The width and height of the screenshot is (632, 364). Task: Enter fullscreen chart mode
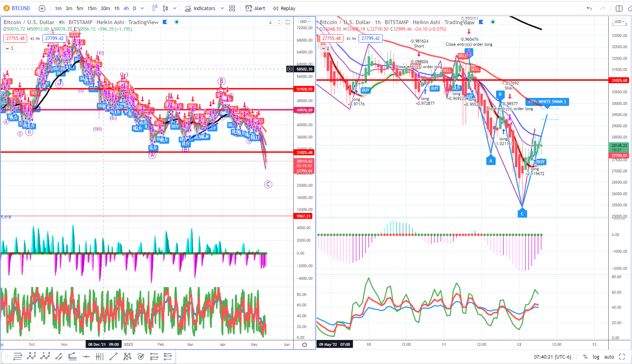tap(622, 357)
